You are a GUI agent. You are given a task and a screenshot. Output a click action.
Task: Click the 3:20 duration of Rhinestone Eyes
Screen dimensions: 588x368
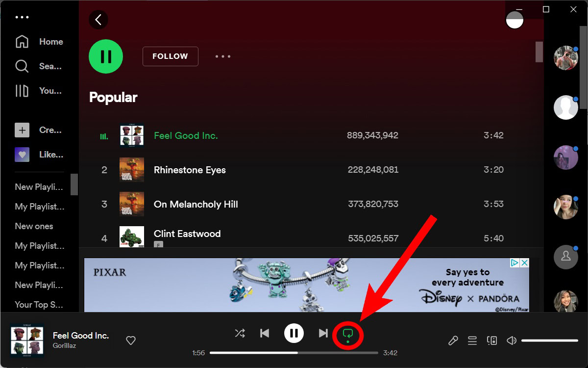493,170
